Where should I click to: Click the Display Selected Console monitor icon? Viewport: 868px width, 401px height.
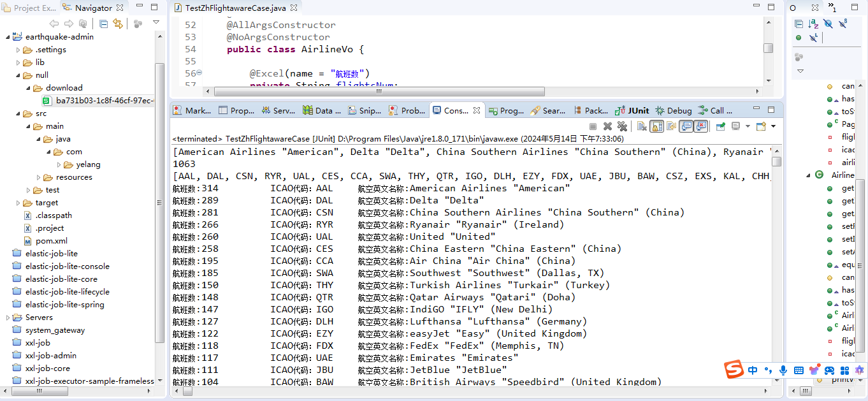click(x=735, y=126)
